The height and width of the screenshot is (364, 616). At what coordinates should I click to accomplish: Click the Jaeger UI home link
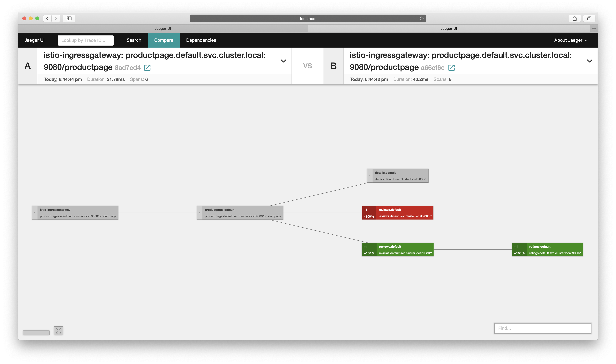click(35, 40)
